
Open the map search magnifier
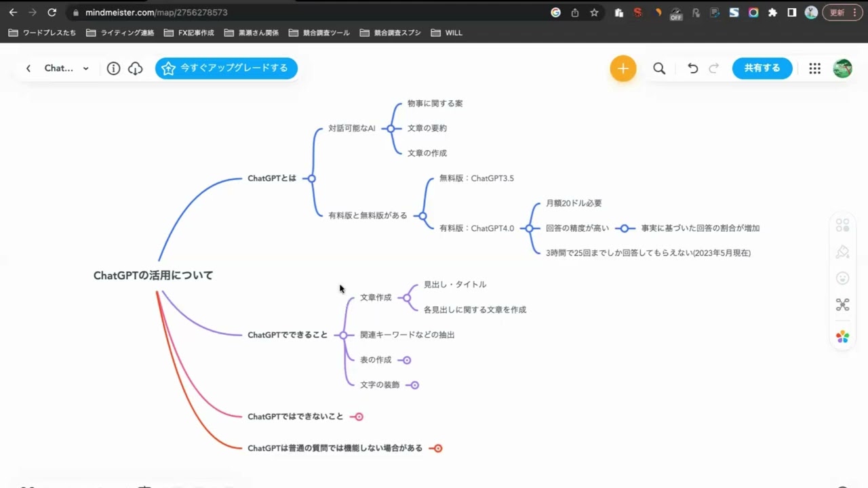(x=659, y=68)
